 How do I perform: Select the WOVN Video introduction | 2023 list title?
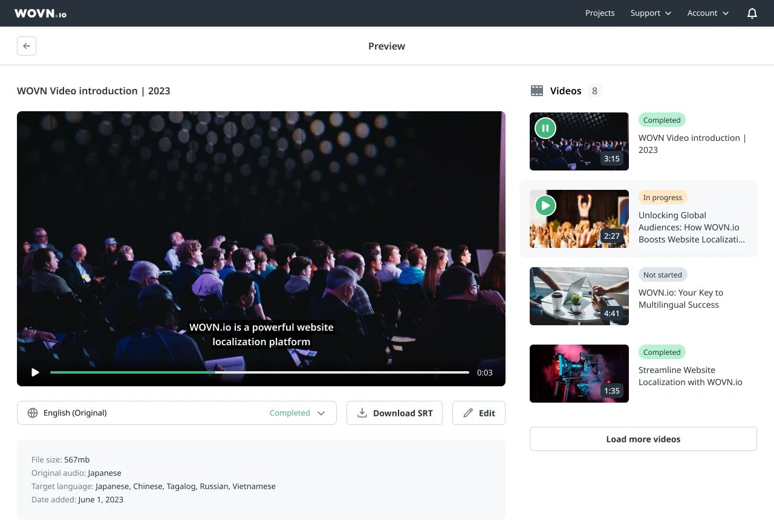(x=692, y=144)
